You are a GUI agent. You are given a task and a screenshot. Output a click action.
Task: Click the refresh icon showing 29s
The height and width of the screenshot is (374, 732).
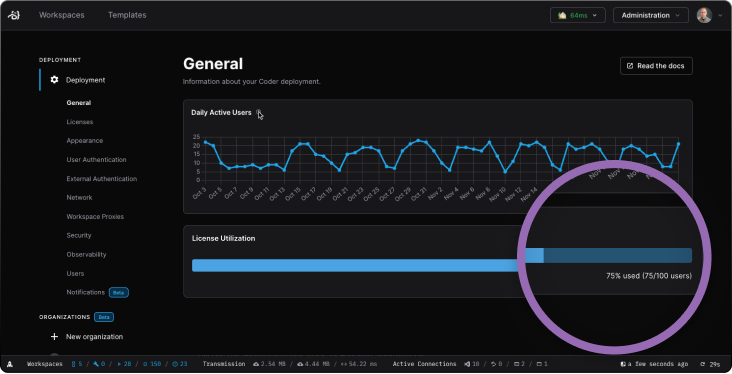point(703,364)
